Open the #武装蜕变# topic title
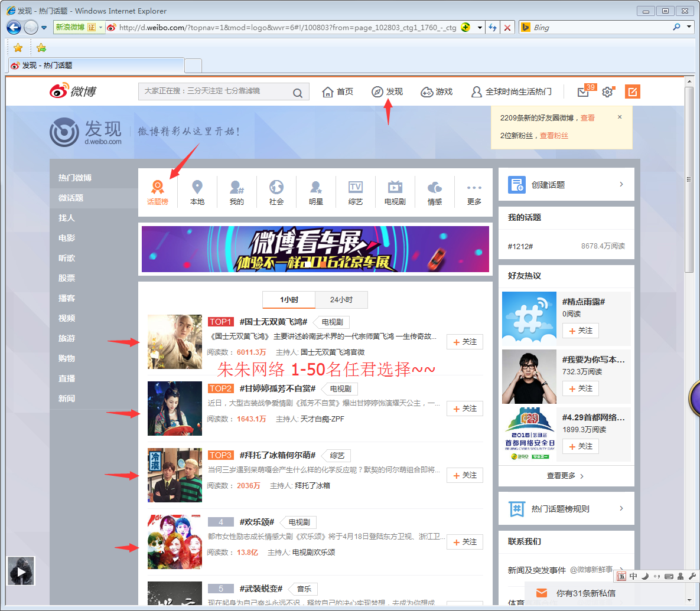 (261, 589)
